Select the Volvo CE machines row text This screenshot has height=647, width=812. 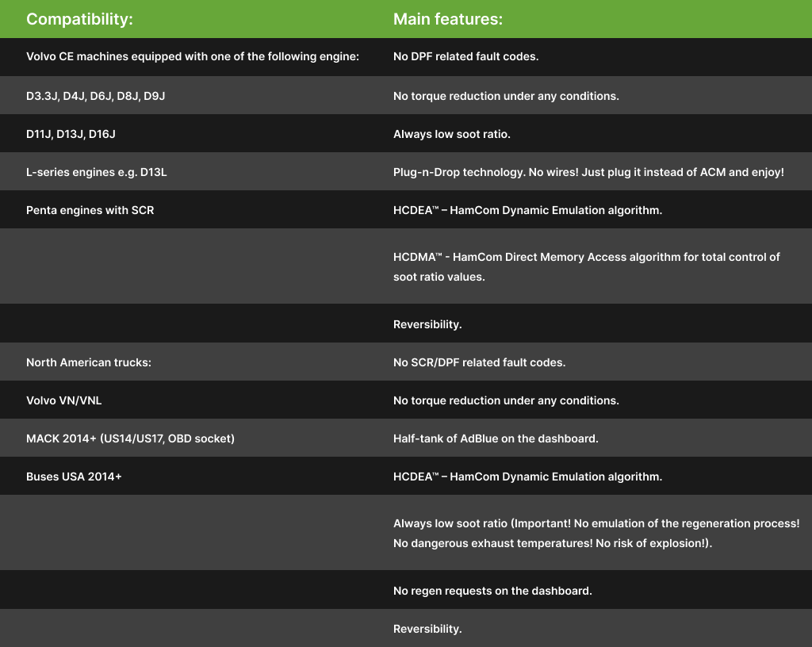pyautogui.click(x=193, y=57)
